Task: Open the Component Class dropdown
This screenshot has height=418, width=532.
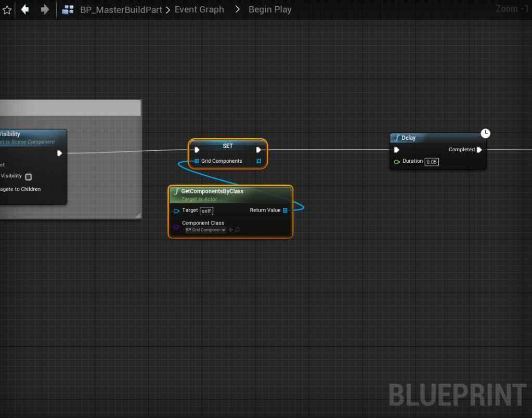Action: 205,230
